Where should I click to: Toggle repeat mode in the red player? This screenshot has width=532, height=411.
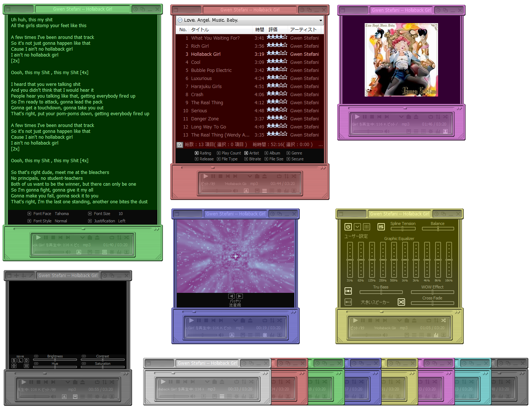coord(279,176)
